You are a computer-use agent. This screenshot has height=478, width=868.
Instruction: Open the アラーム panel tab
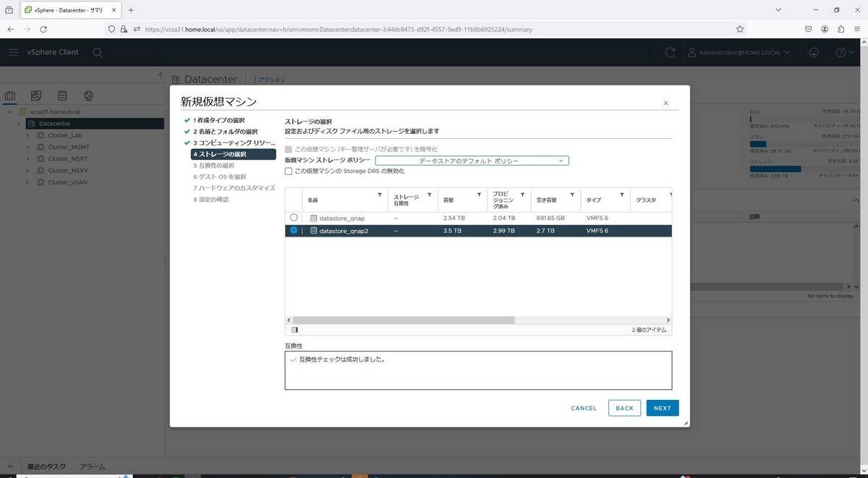pyautogui.click(x=93, y=467)
